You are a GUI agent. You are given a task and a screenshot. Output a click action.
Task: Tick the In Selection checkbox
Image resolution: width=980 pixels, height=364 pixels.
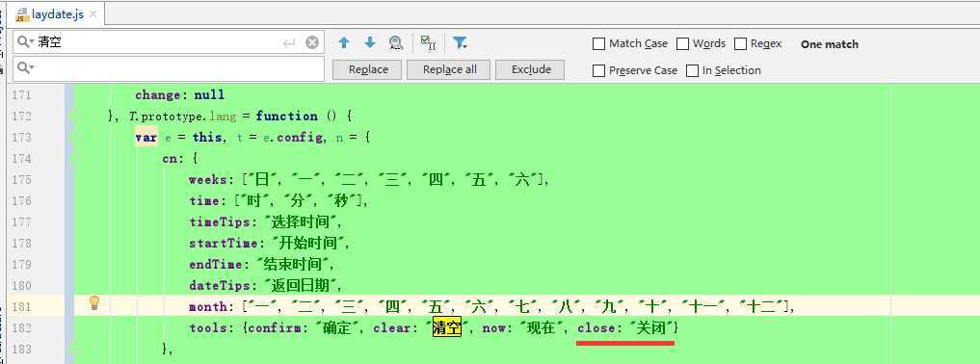pos(692,70)
